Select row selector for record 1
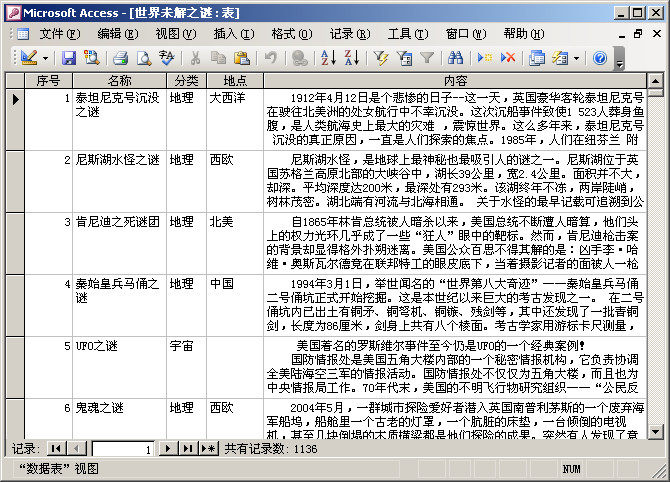Viewport: 670px width, 482px height. pyautogui.click(x=15, y=119)
